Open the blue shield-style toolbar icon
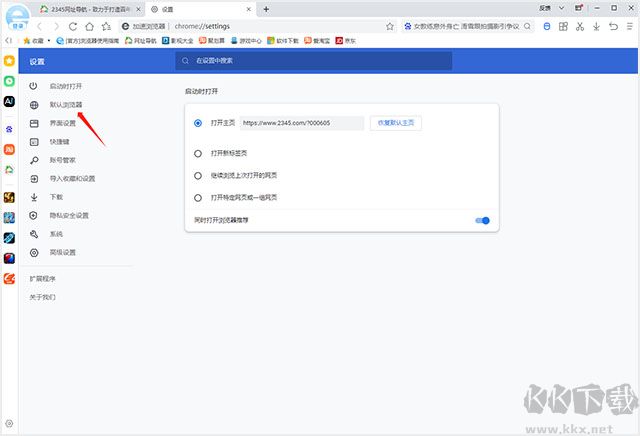Viewport: 640px width, 436px height. point(547,27)
